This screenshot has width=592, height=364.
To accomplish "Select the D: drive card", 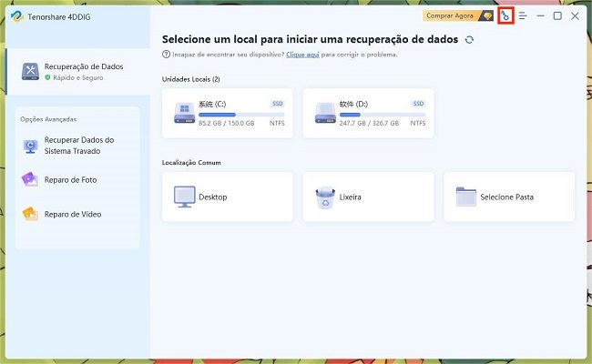I will (x=368, y=113).
